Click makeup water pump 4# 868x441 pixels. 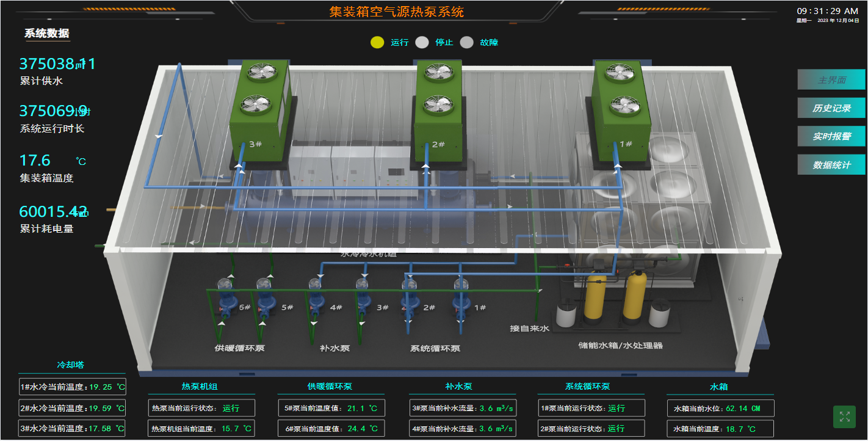click(316, 299)
